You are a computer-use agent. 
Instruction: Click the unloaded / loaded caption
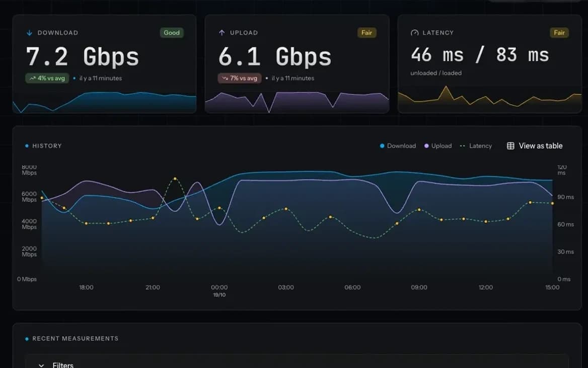[436, 73]
